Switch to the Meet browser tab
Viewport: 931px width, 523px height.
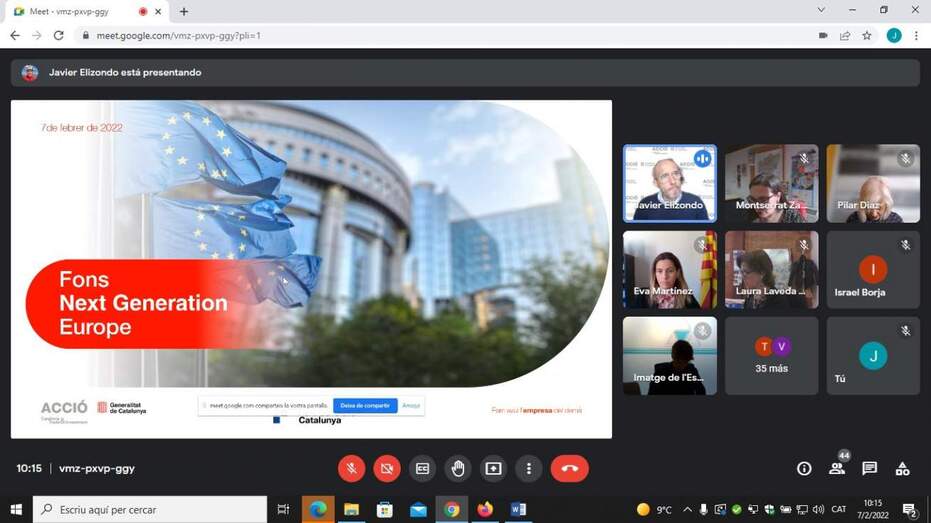80,11
